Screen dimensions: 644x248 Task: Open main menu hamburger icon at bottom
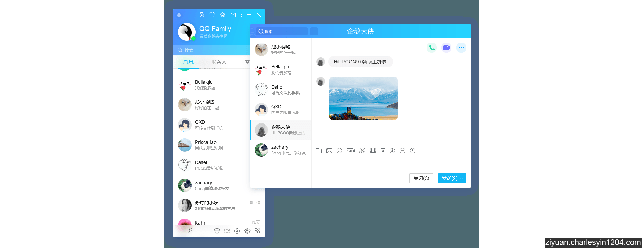tap(181, 231)
